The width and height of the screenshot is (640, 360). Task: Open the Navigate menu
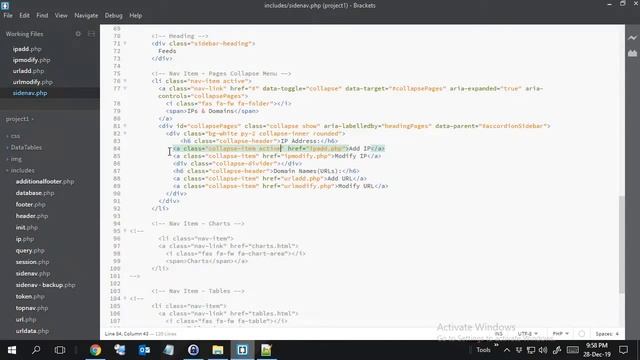[86, 16]
